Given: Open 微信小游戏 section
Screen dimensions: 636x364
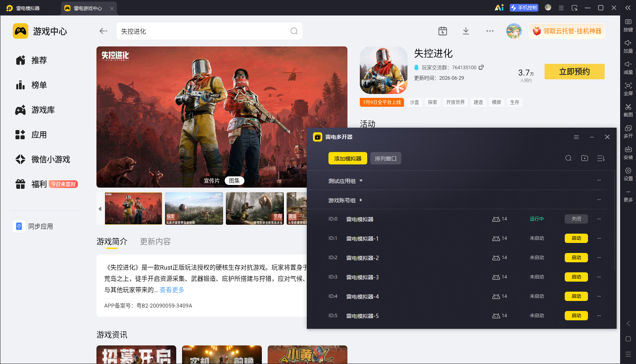Looking at the screenshot, I should coord(43,159).
